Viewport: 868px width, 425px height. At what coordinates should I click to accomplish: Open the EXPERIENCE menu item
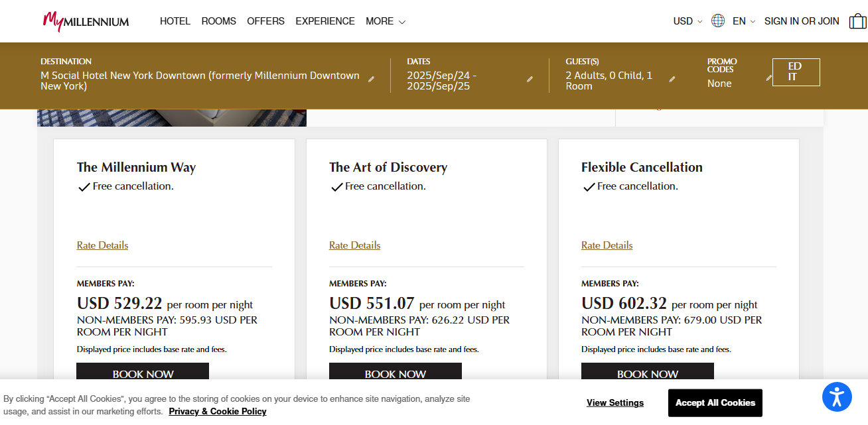tap(325, 21)
